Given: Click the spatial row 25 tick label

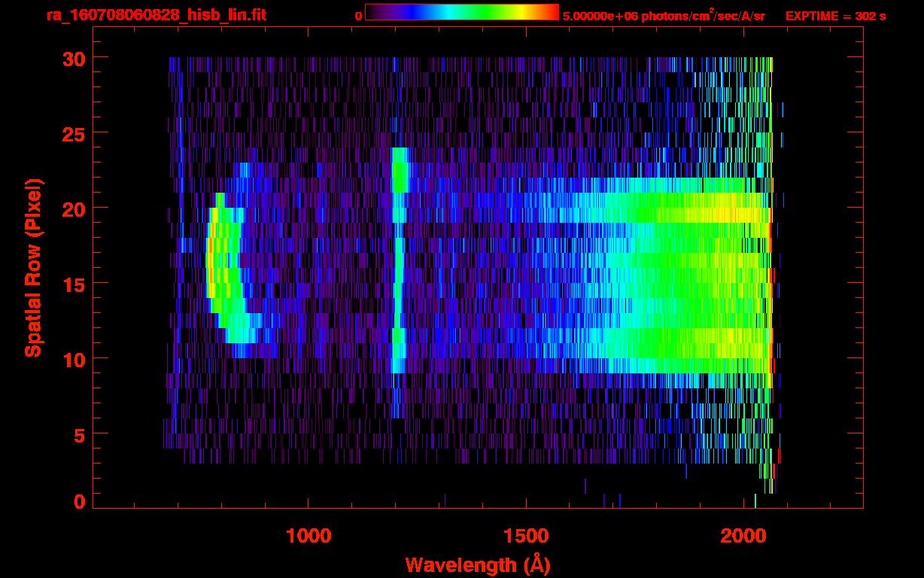Looking at the screenshot, I should point(72,132).
